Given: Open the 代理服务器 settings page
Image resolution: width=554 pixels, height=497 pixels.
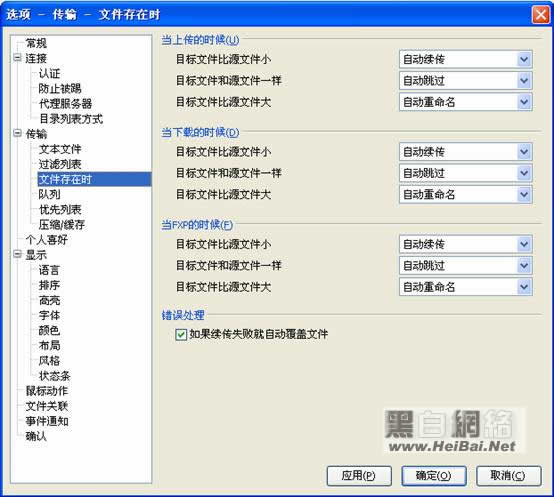Looking at the screenshot, I should tap(65, 103).
